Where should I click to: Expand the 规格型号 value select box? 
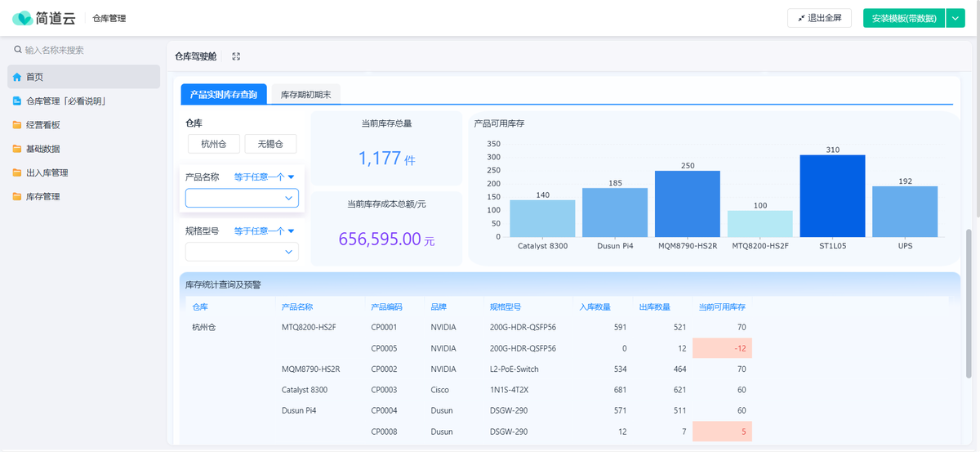tap(242, 252)
